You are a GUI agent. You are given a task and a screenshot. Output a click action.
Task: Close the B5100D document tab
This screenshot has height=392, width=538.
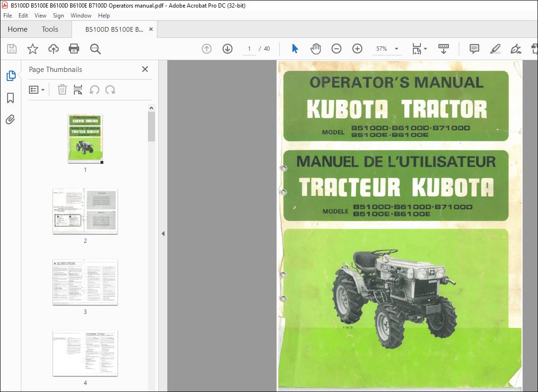pos(151,29)
